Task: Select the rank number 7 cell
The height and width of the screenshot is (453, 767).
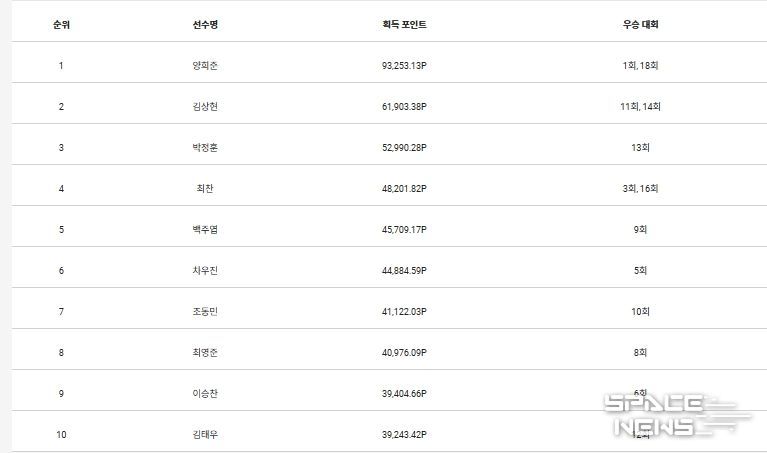Action: [61, 312]
